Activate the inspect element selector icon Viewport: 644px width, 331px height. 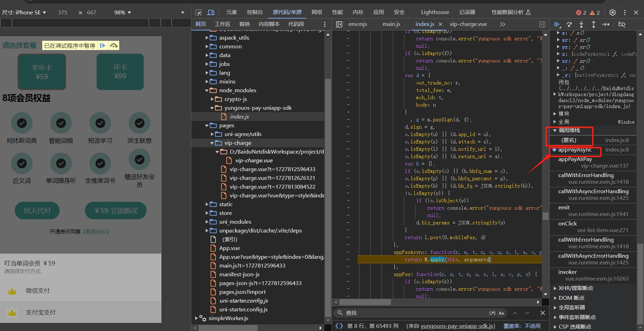[x=199, y=12]
